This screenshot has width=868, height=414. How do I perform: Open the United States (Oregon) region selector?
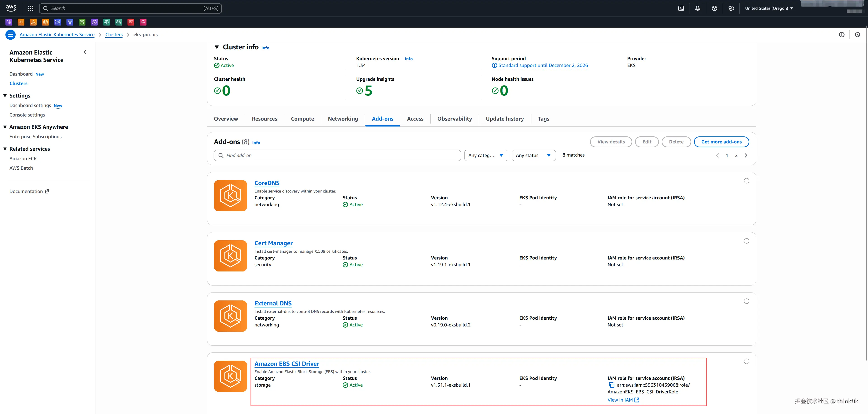[769, 8]
